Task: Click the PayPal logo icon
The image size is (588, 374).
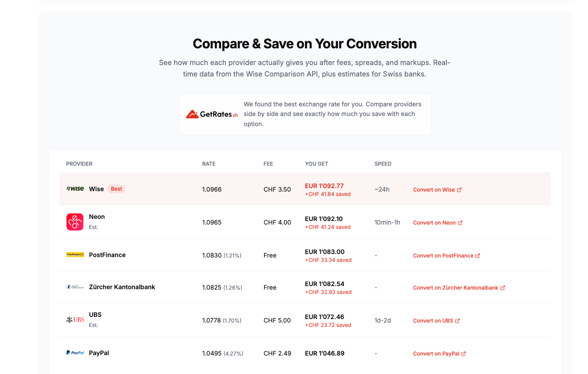Action: coord(75,352)
